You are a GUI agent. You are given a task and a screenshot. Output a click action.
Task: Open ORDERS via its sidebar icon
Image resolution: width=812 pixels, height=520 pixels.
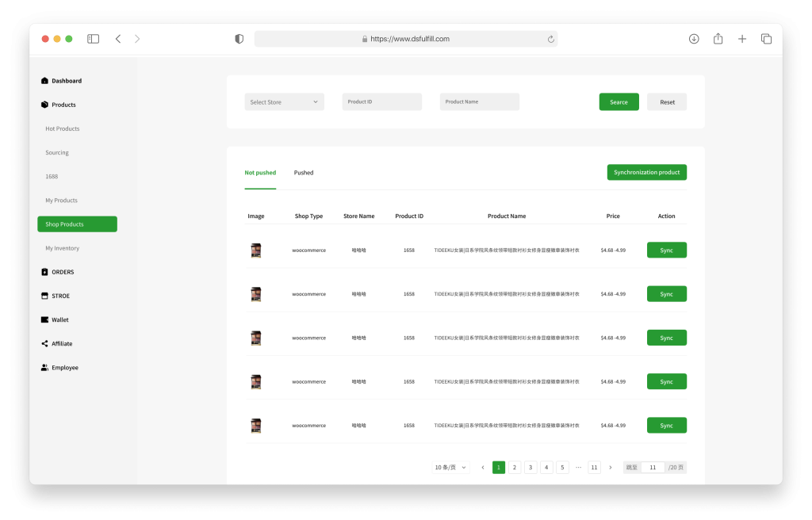pos(44,272)
